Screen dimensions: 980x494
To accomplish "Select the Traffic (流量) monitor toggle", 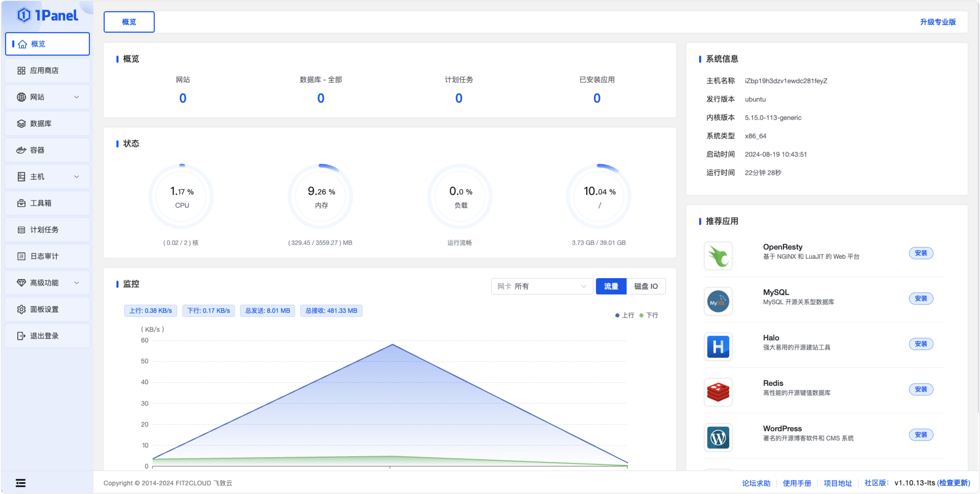I will [611, 286].
